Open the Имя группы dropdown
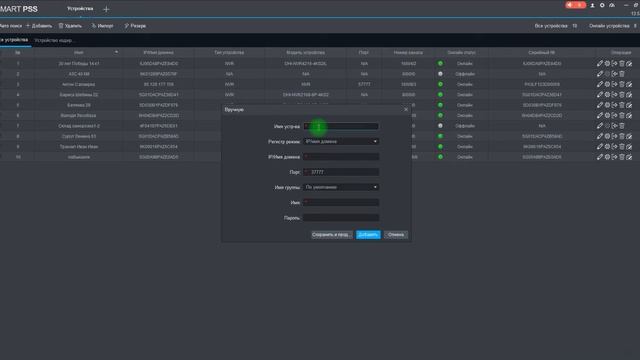This screenshot has height=360, width=640. 341,187
